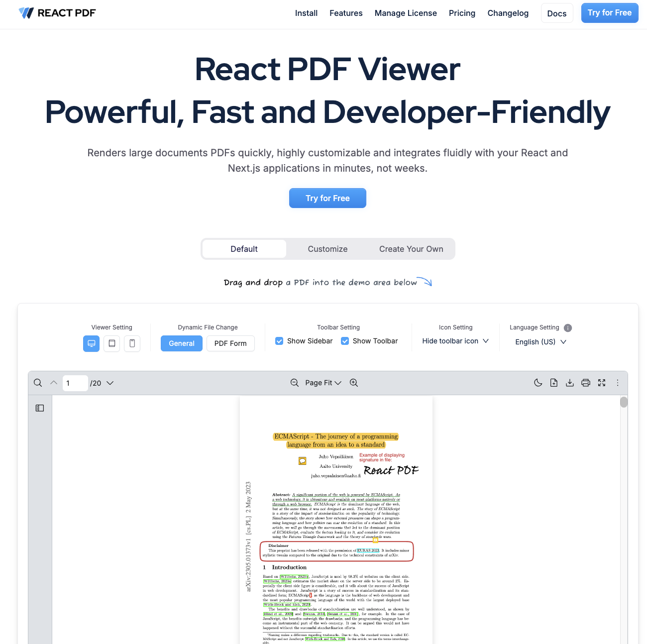
Task: Click the React PDF logo
Action: [57, 13]
